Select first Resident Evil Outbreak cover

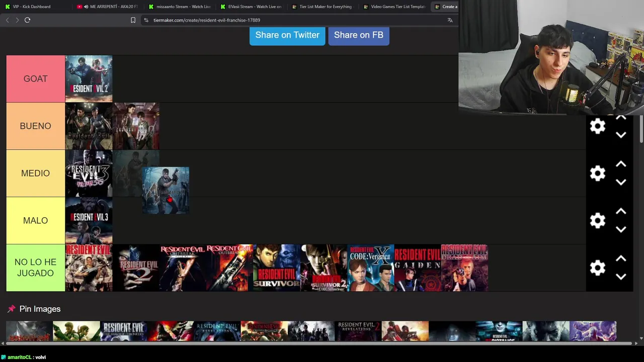pos(183,268)
